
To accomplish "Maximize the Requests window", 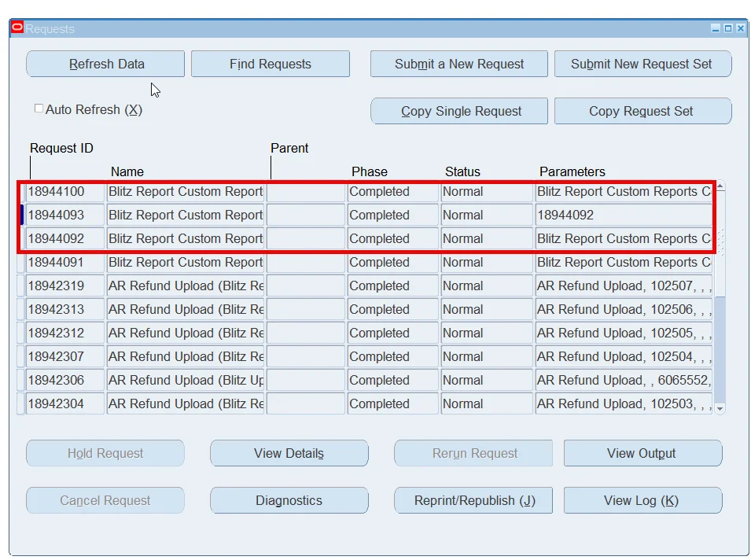I will [728, 28].
